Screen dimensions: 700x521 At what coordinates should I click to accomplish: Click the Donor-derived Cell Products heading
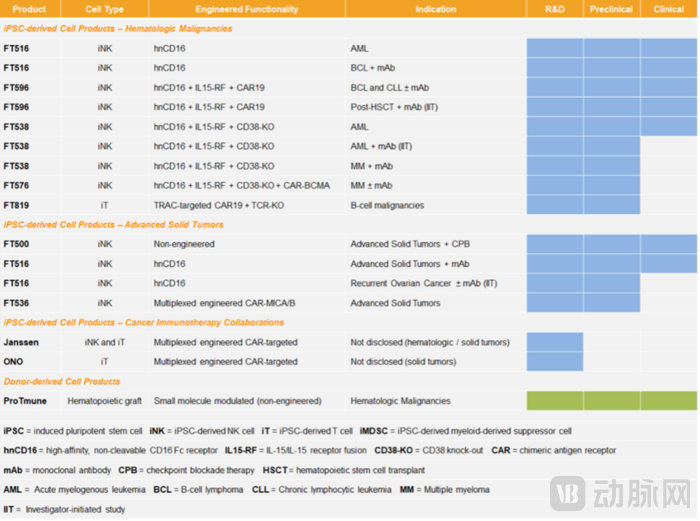(62, 381)
